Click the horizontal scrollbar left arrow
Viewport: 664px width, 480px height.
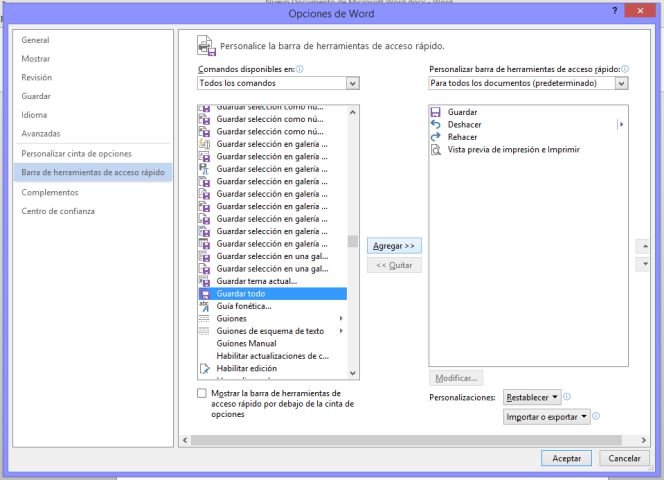click(x=185, y=440)
